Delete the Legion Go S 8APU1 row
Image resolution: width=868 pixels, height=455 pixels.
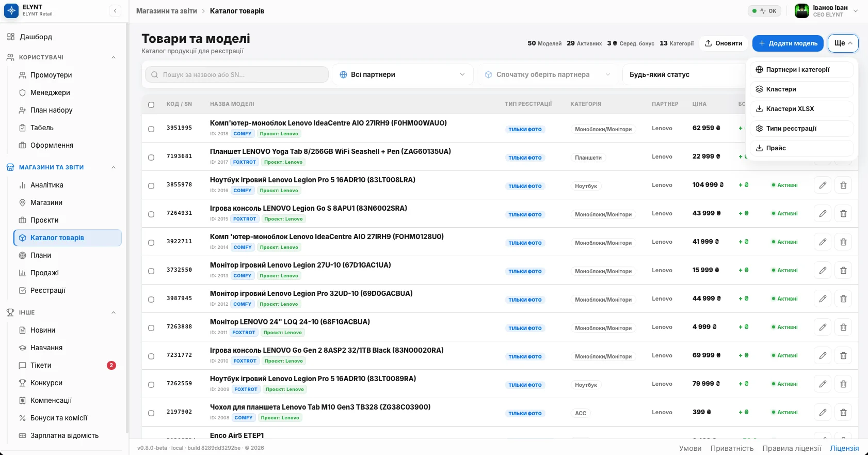click(x=843, y=213)
